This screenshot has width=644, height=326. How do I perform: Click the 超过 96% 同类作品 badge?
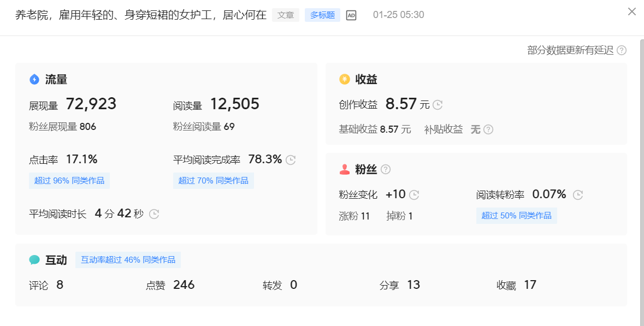tap(69, 180)
